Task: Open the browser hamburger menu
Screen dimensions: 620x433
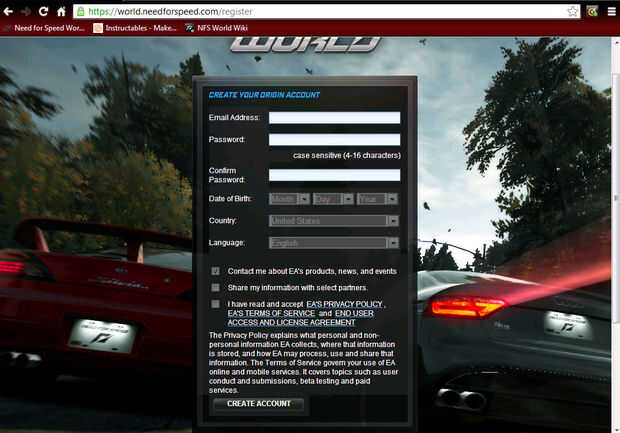Action: click(x=612, y=11)
